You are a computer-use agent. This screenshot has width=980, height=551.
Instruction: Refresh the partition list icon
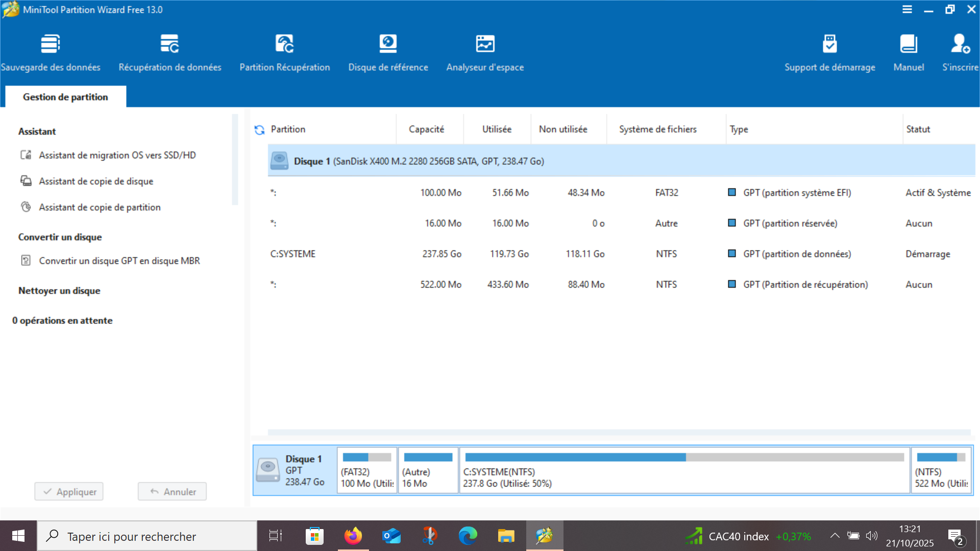point(259,130)
